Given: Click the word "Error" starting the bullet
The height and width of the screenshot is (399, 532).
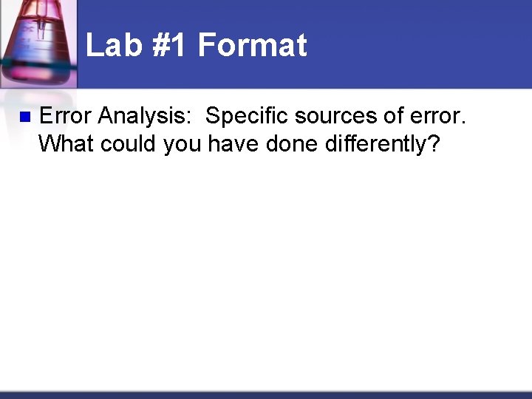Looking at the screenshot, I should (65, 116).
